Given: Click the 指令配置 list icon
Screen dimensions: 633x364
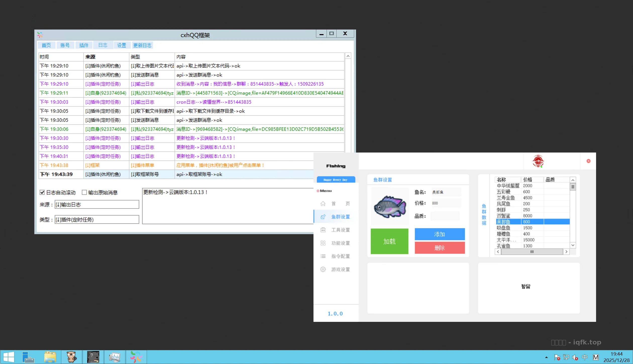Looking at the screenshot, I should click(323, 256).
